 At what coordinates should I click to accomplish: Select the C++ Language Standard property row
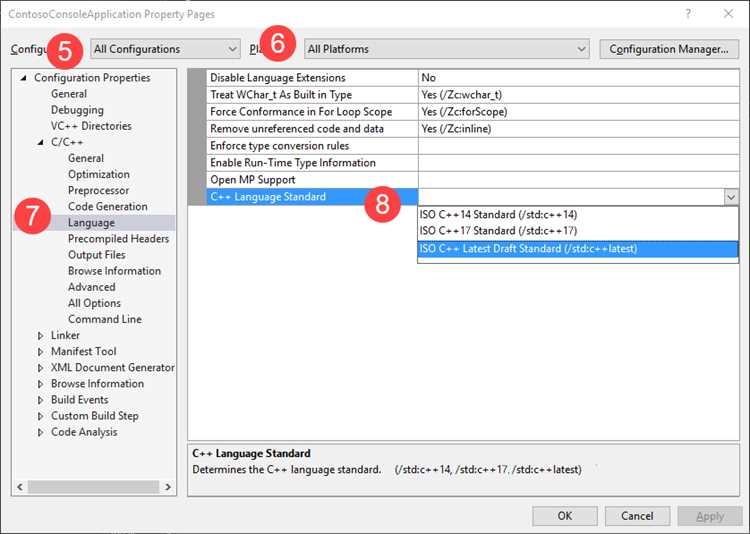point(312,197)
